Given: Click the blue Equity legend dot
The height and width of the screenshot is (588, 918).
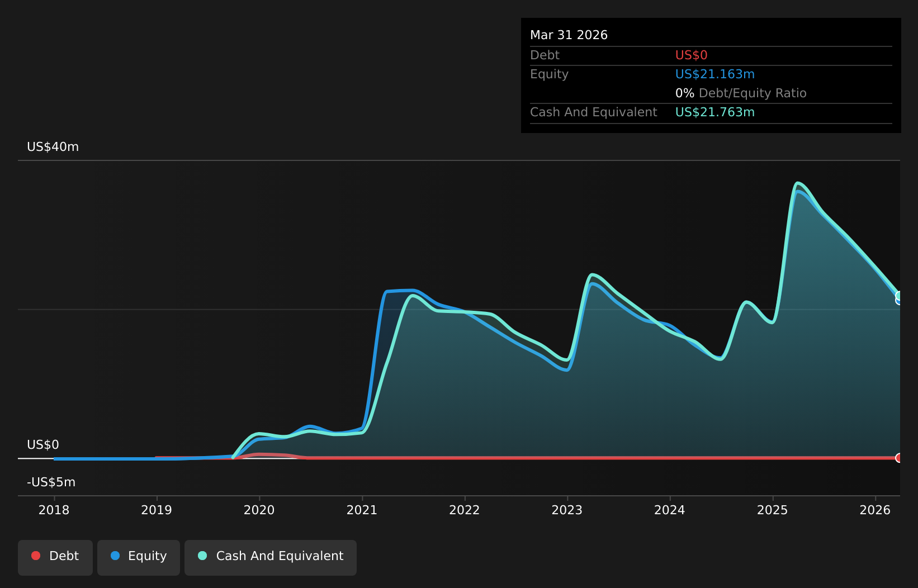Looking at the screenshot, I should [x=115, y=556].
